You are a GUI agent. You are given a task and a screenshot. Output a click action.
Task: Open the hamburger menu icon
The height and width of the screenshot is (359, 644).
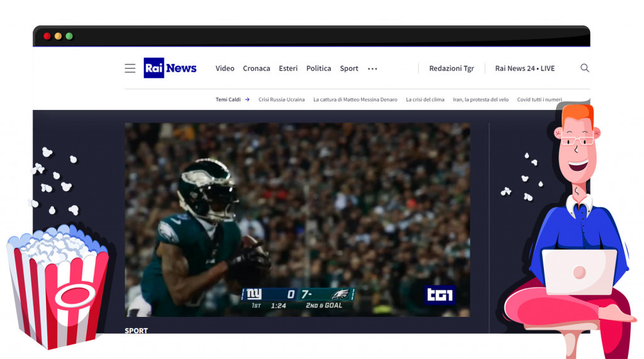(x=130, y=68)
